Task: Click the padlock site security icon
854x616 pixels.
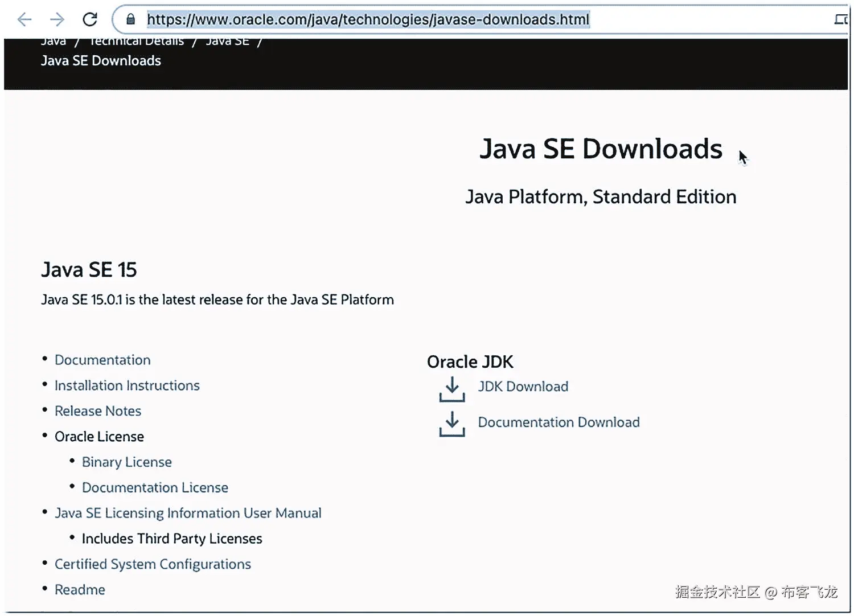Action: [131, 20]
